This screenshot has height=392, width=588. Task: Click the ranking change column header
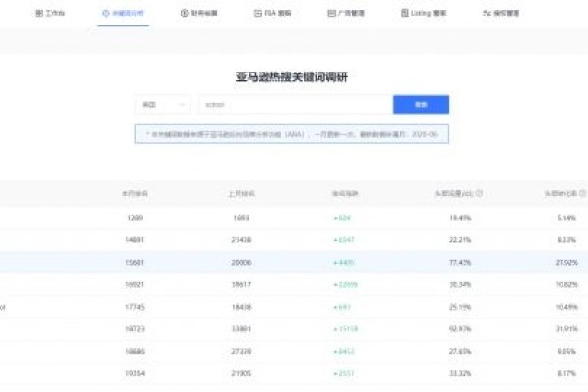345,194
